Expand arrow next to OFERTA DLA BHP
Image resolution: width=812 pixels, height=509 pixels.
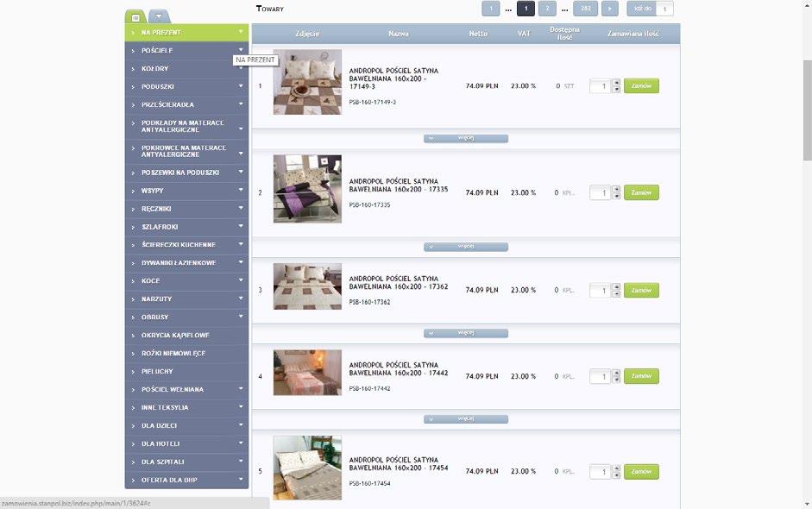(241, 480)
